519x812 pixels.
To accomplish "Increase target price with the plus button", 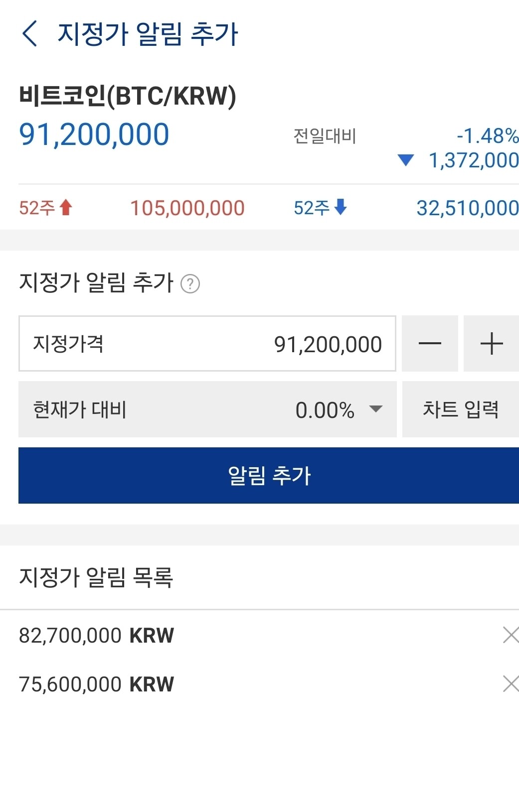I will click(492, 344).
